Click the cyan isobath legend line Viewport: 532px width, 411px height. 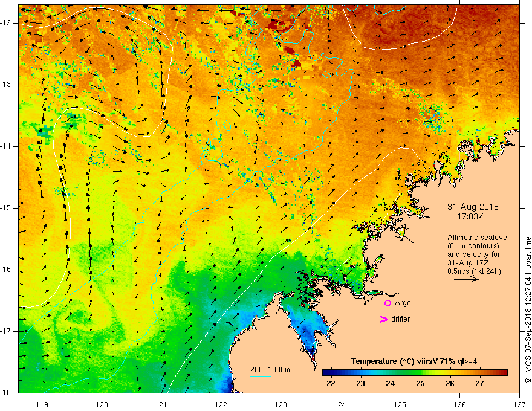tap(260, 376)
